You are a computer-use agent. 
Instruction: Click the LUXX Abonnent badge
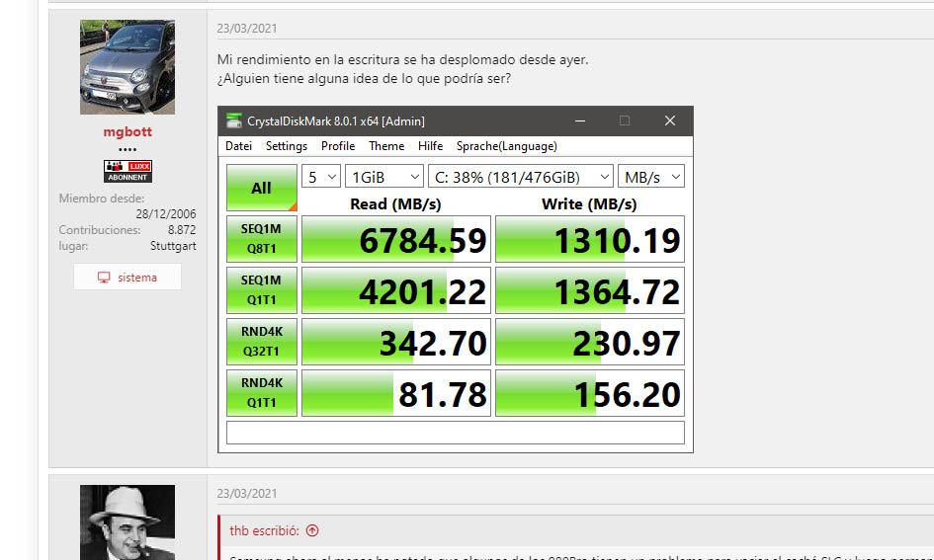[127, 172]
